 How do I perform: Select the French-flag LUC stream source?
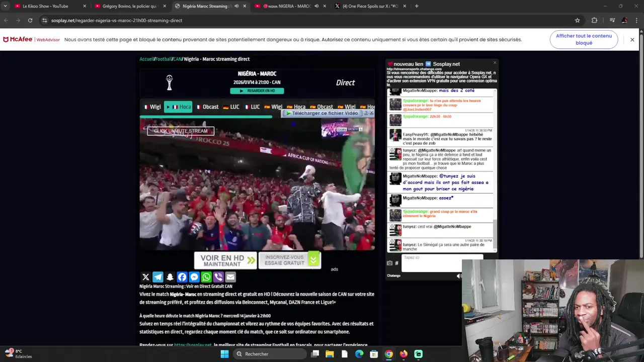[x=253, y=107]
